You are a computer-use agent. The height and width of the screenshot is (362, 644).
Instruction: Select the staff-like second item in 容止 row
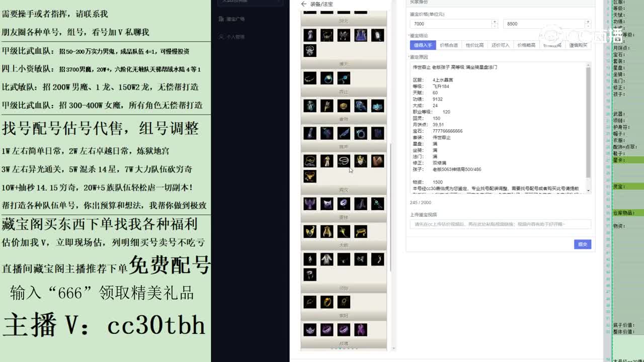327,106
